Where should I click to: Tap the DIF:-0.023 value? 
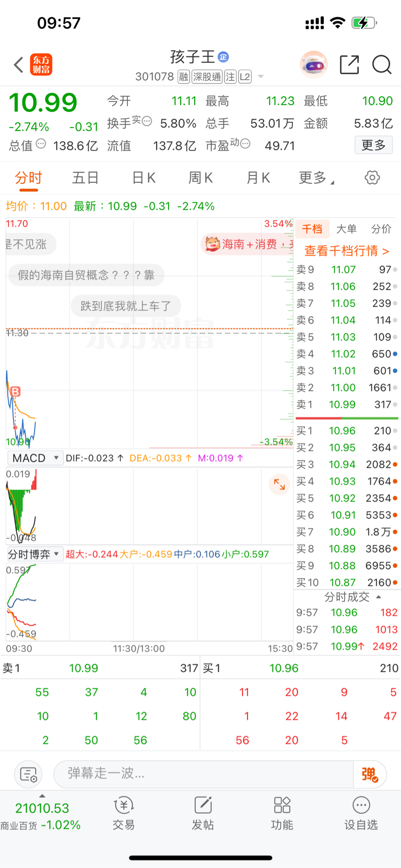click(x=95, y=458)
